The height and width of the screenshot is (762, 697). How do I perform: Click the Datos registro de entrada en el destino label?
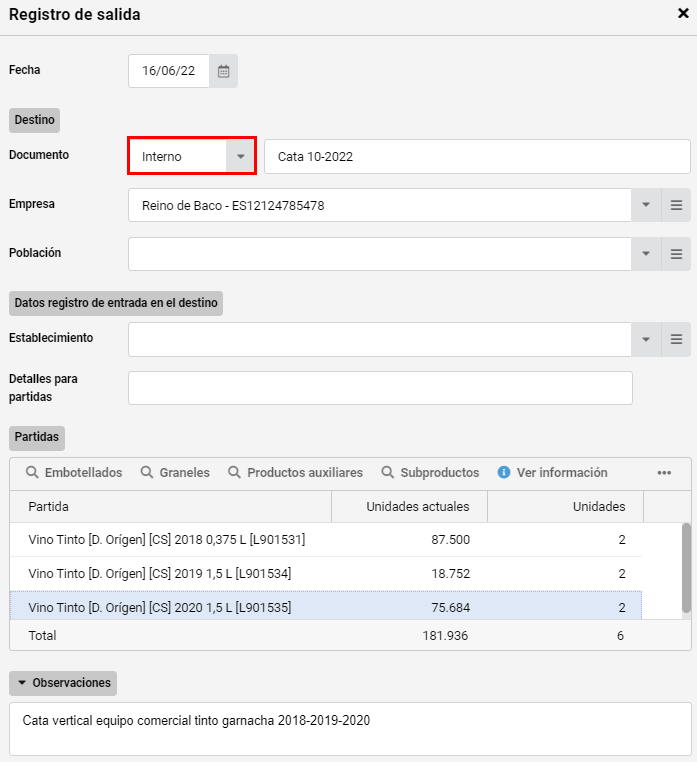pyautogui.click(x=116, y=303)
